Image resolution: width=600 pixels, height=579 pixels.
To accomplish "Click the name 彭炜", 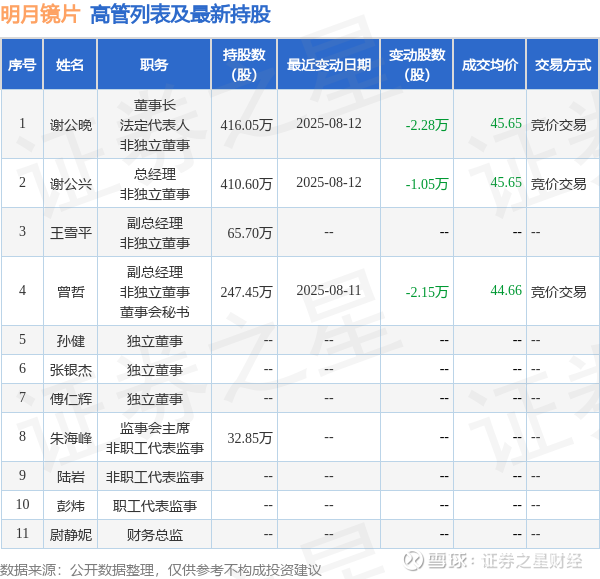I will pos(71,506).
